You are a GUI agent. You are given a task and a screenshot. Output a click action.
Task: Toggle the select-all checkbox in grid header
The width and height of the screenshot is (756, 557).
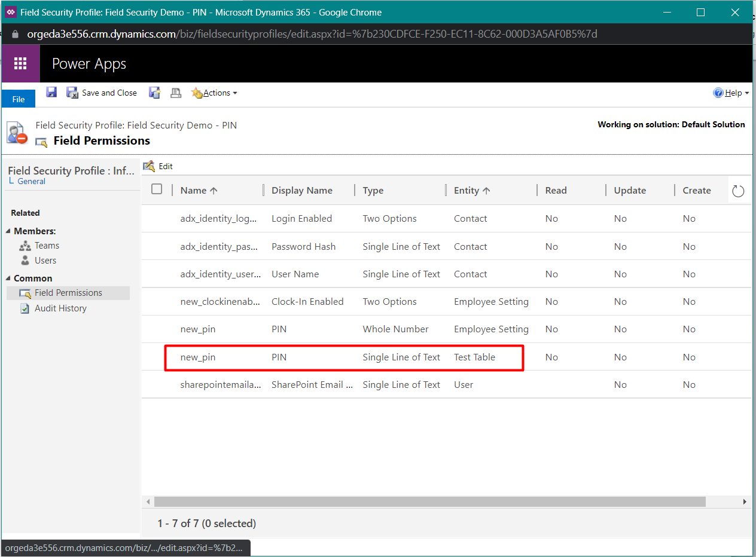pos(157,189)
